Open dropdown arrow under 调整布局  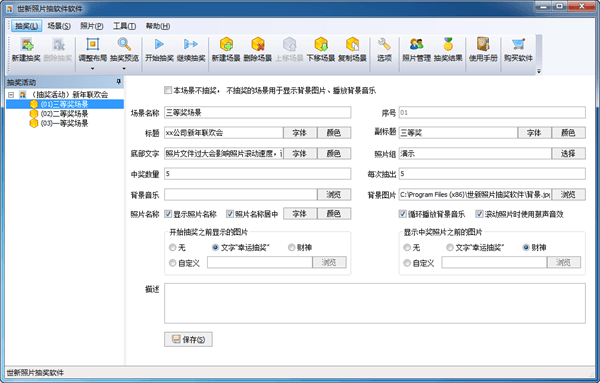(x=93, y=69)
